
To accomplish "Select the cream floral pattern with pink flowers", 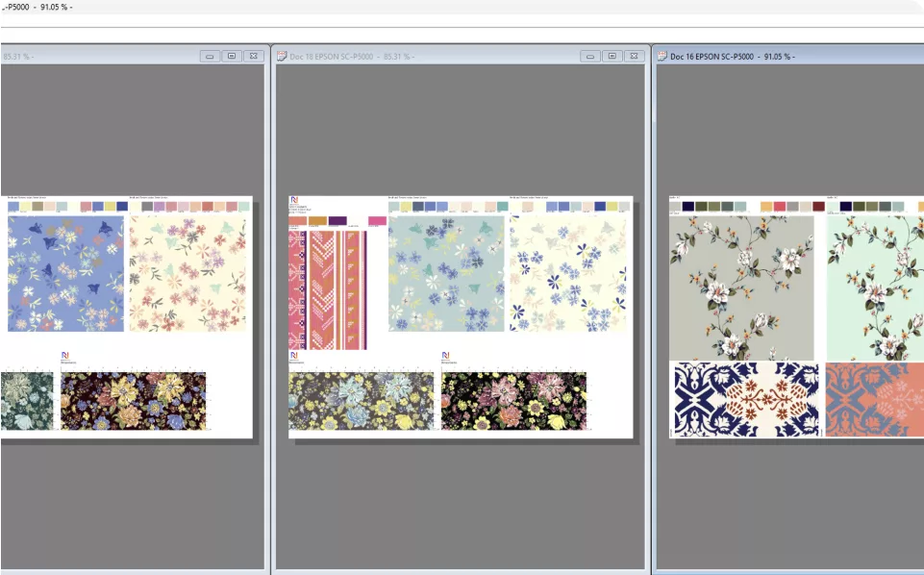I will tap(187, 274).
